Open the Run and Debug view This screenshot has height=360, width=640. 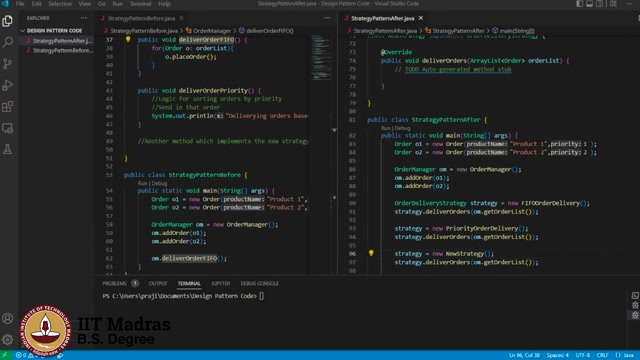[7, 85]
